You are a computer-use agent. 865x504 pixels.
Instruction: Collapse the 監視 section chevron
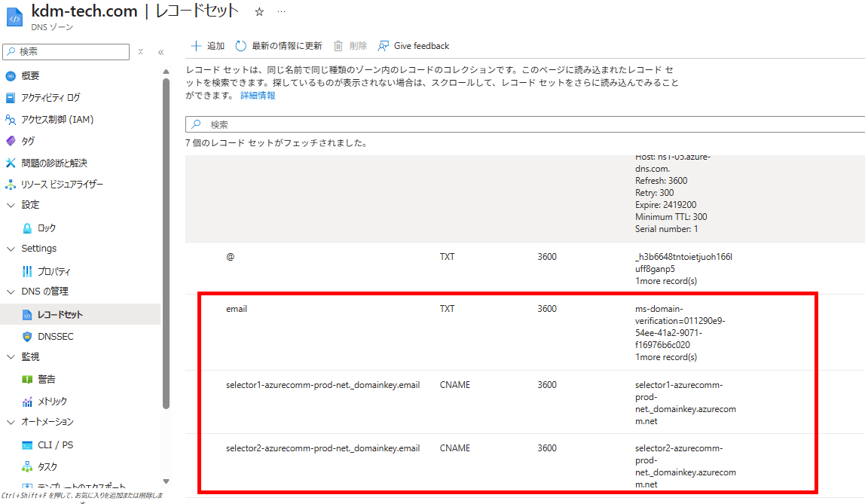[x=11, y=357]
